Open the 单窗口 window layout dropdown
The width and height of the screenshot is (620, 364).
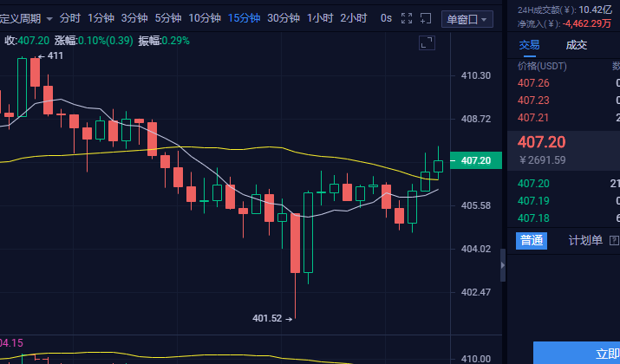[467, 19]
